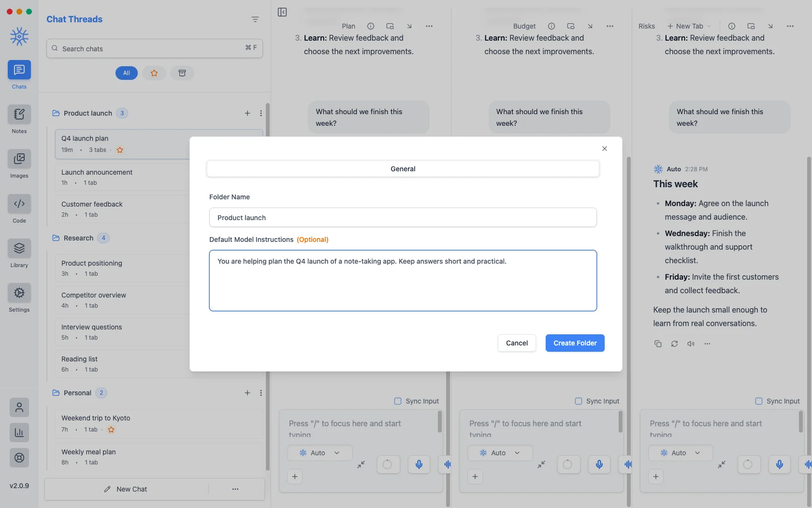Screen dimensions: 812x508
Task: Open the Code section in sidebar
Action: click(x=19, y=204)
